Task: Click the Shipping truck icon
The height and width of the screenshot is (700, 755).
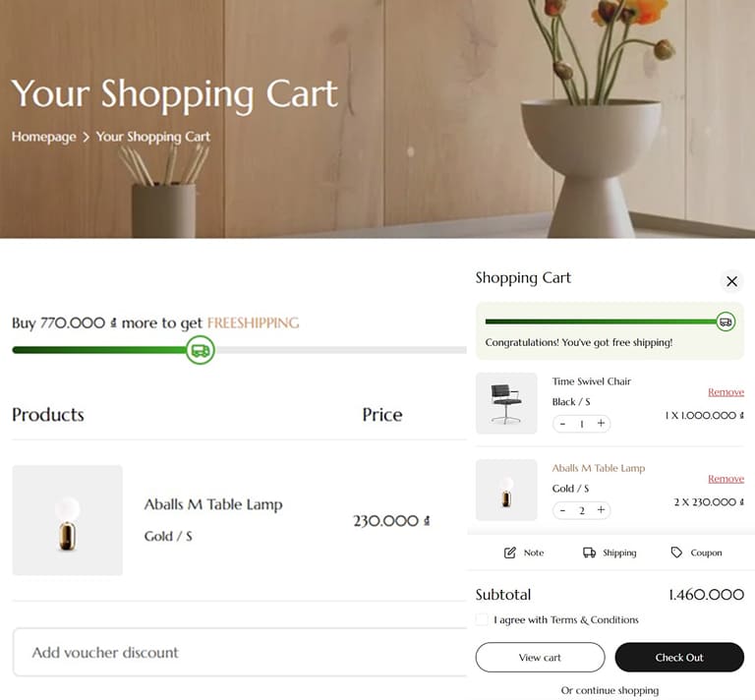Action: click(589, 553)
